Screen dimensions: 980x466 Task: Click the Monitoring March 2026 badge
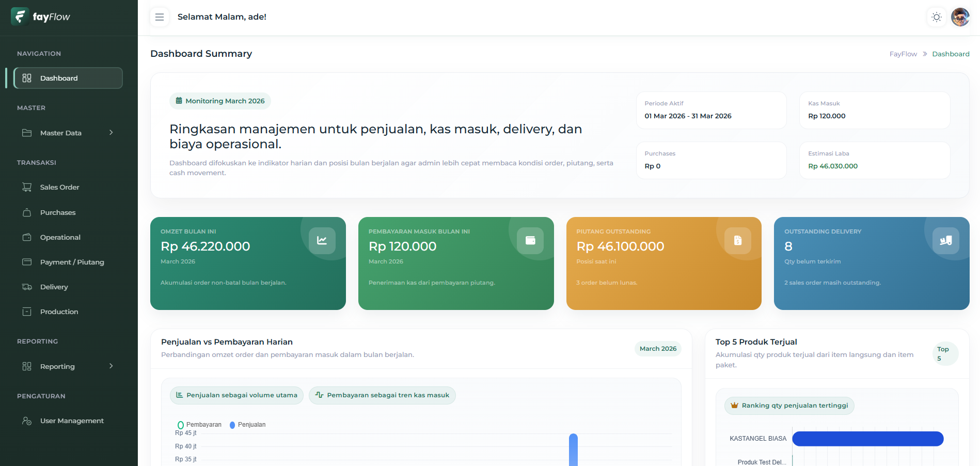click(220, 101)
